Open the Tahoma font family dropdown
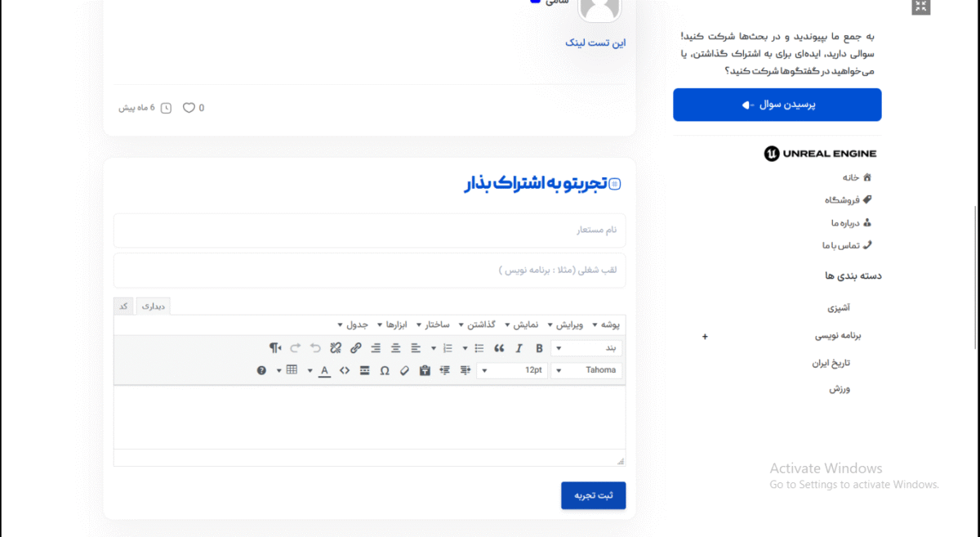 pyautogui.click(x=586, y=370)
